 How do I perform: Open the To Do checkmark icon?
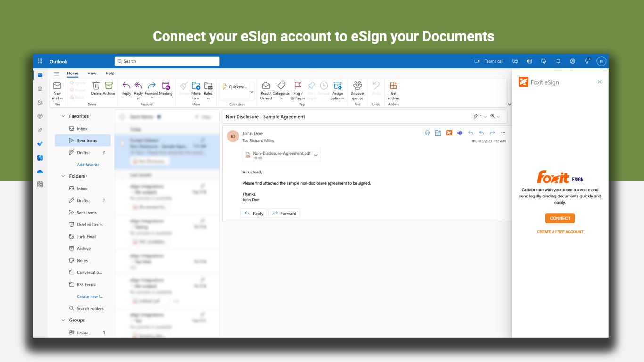pos(40,144)
